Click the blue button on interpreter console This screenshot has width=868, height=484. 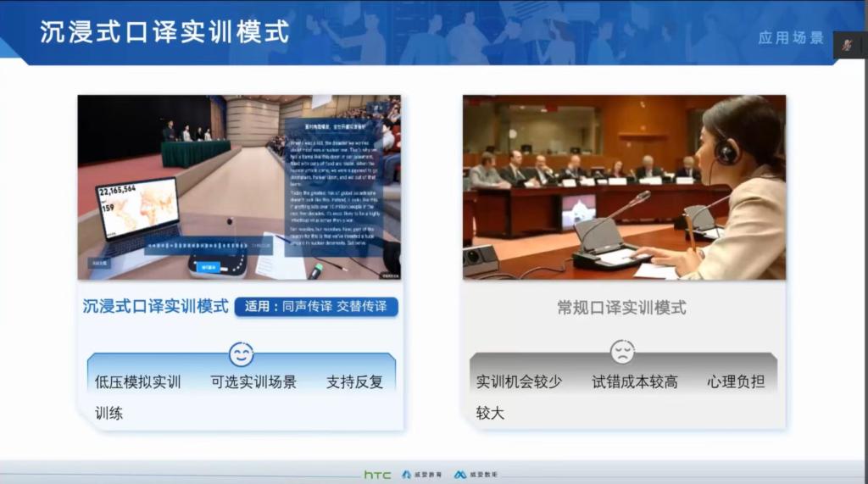[x=208, y=267]
